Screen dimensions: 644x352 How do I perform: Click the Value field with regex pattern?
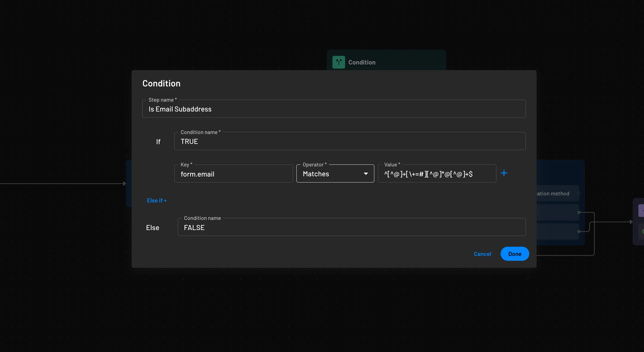[x=436, y=174]
